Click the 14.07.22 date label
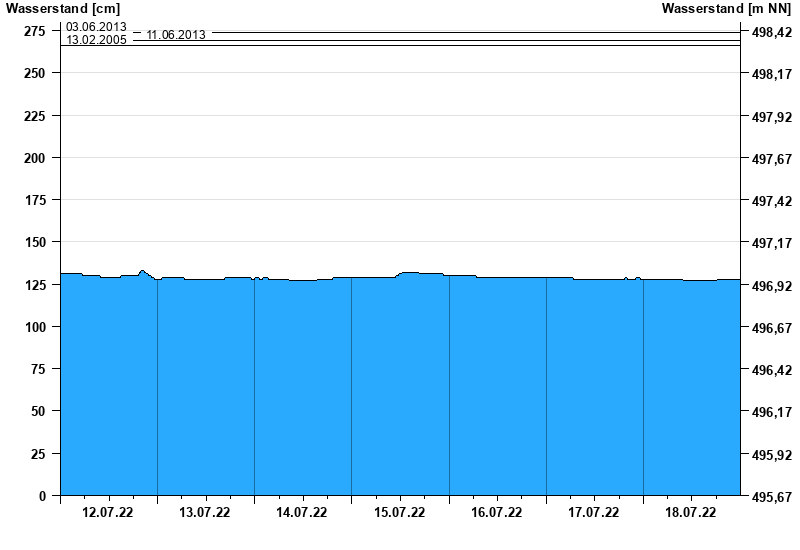800x550 pixels. tap(302, 513)
